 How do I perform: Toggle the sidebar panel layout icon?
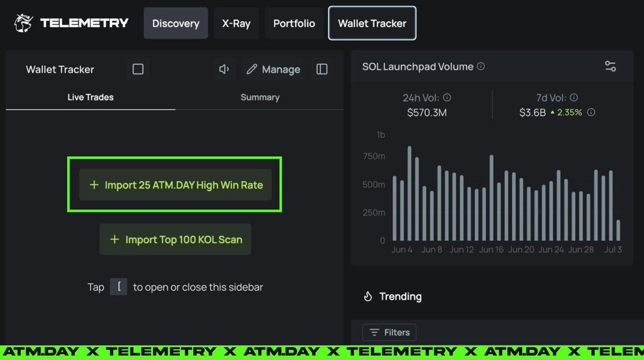pos(322,69)
